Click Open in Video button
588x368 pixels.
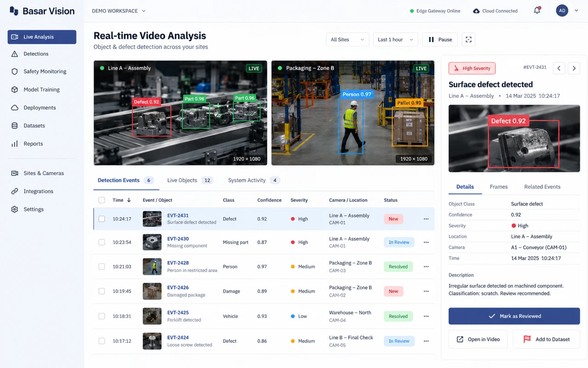[478, 339]
